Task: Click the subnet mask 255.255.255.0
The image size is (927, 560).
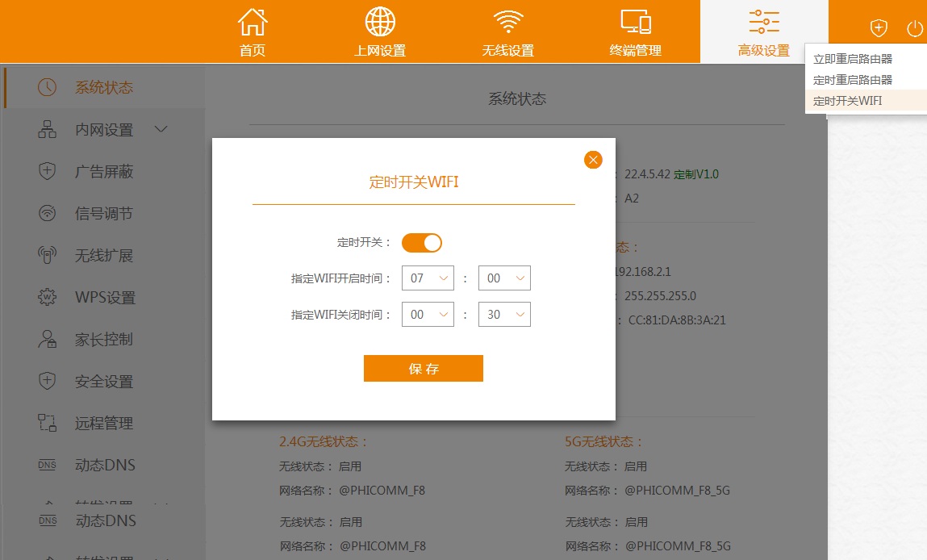Action: [661, 295]
